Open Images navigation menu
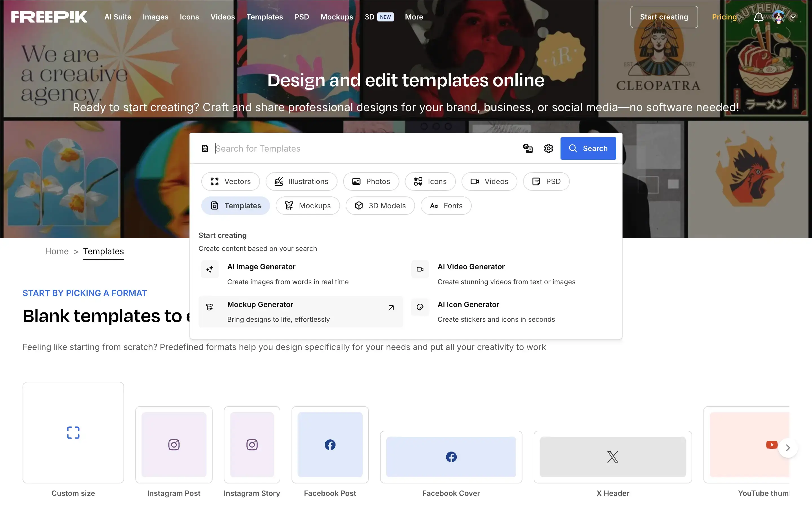812x508 pixels. [155, 17]
